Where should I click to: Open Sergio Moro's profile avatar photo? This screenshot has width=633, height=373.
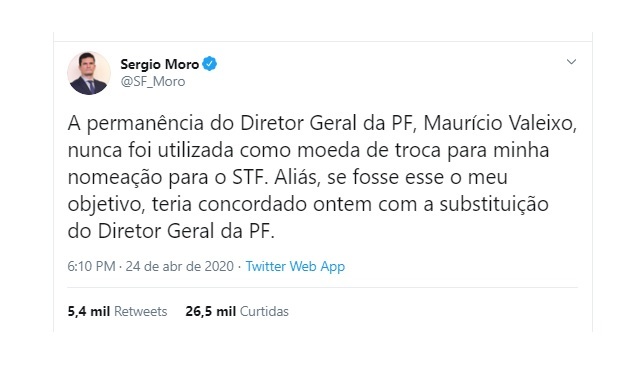pos(89,73)
